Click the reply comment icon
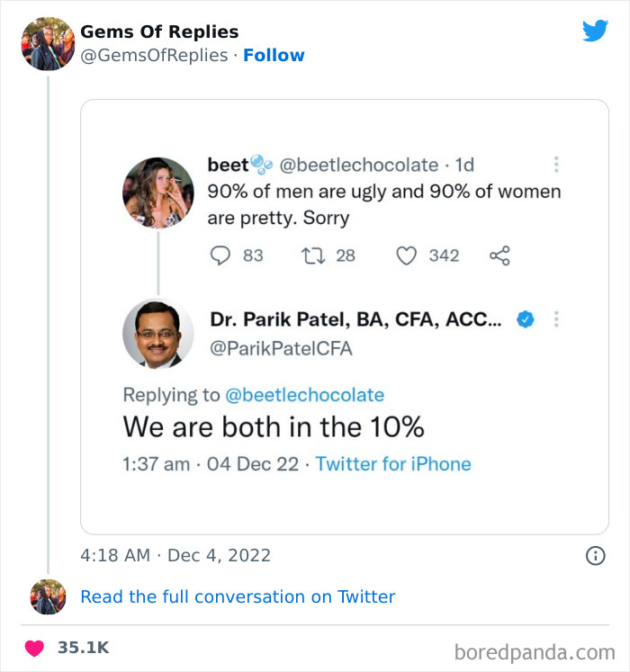This screenshot has width=630, height=672. coord(220,255)
